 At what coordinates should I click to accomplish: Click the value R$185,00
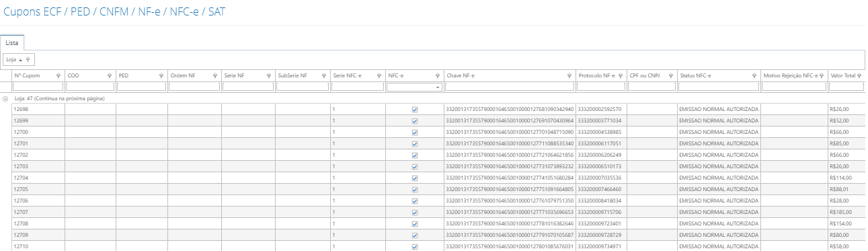coord(841,213)
